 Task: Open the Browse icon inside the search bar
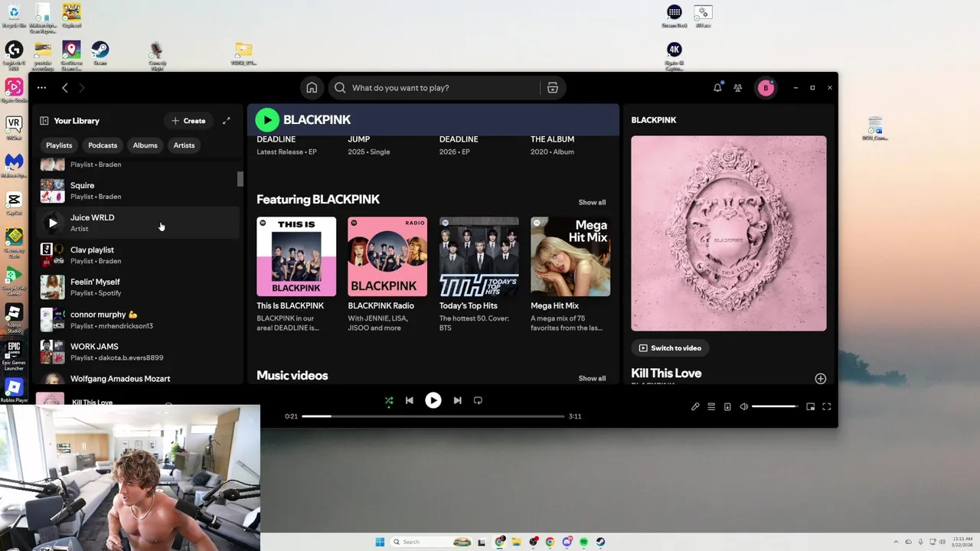pyautogui.click(x=553, y=88)
